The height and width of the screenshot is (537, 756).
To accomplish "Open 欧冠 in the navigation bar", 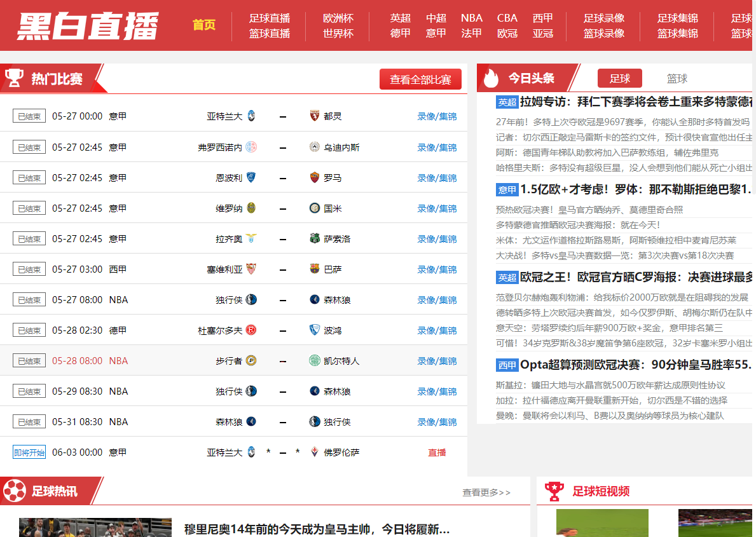I will point(507,33).
